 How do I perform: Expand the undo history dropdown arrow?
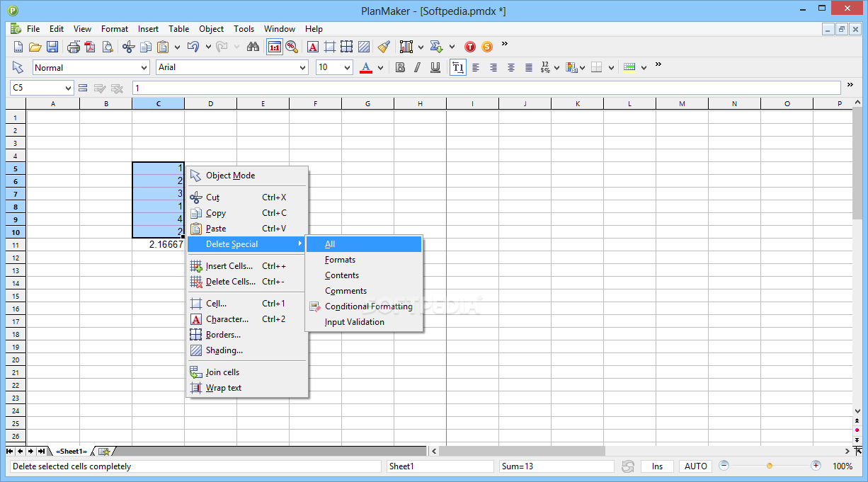point(208,47)
